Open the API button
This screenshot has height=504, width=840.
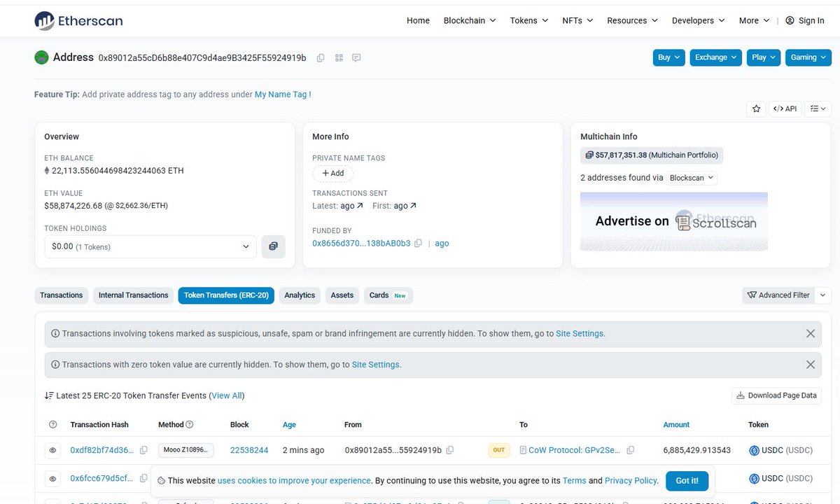pos(785,108)
